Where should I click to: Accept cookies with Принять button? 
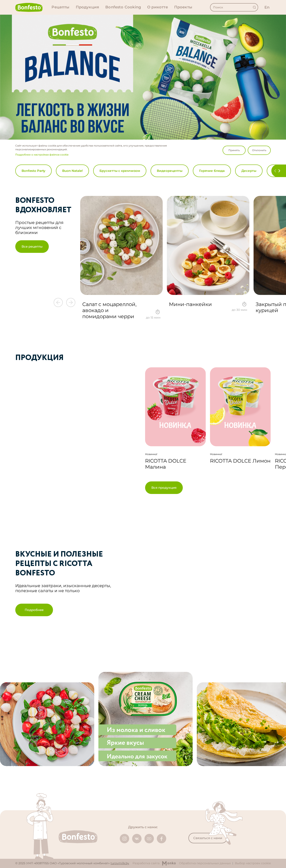click(x=234, y=150)
